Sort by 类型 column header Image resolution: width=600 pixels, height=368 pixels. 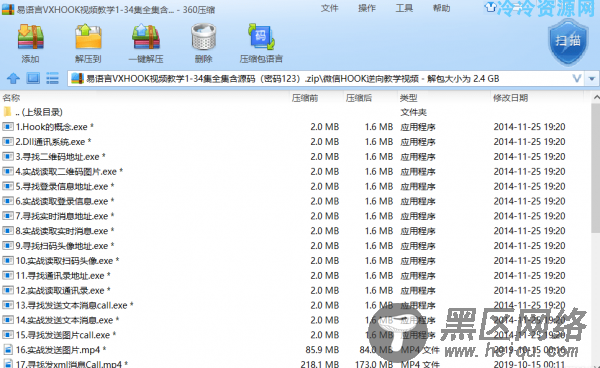click(x=409, y=98)
